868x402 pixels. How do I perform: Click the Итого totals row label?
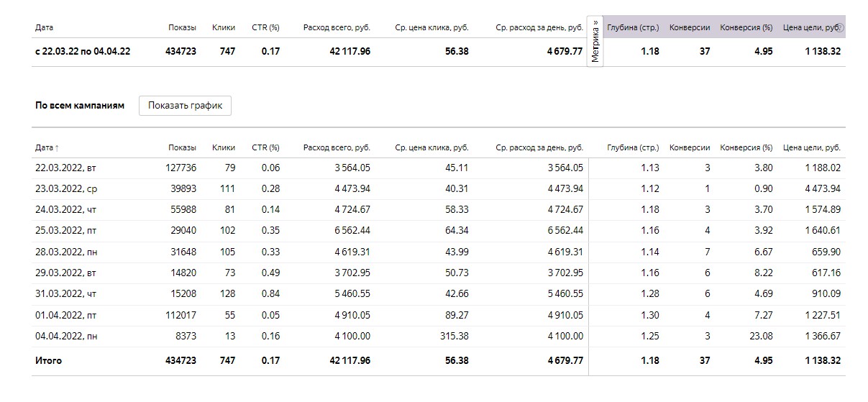48,360
